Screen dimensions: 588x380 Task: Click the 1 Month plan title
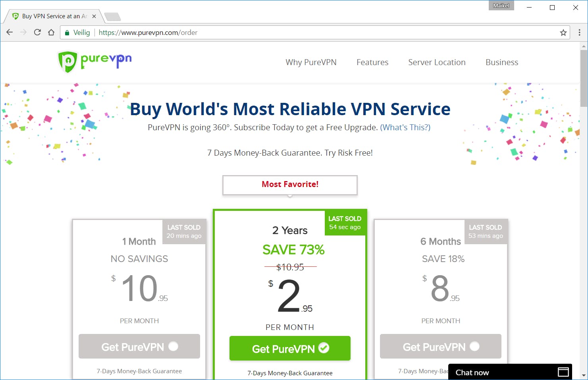pyautogui.click(x=139, y=241)
